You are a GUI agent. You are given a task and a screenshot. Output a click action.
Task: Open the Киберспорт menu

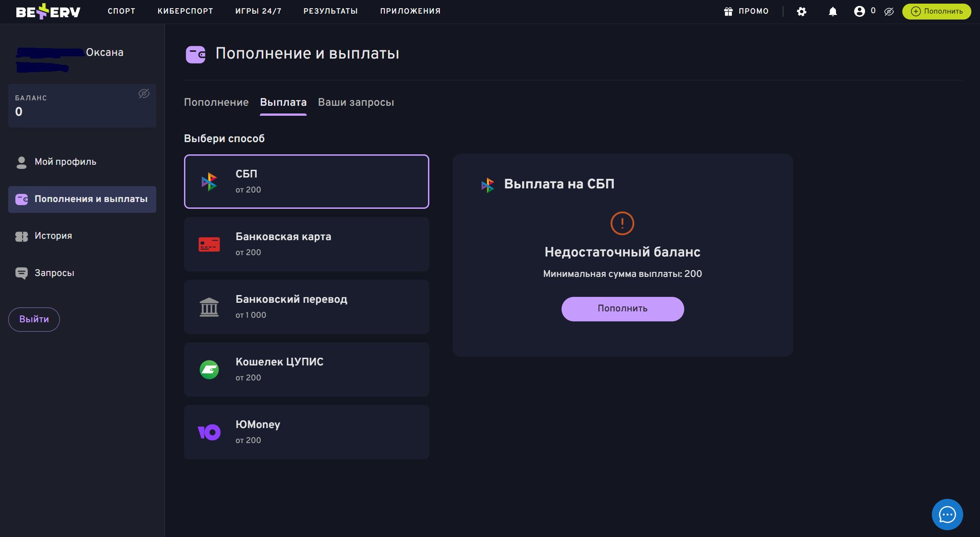[185, 11]
